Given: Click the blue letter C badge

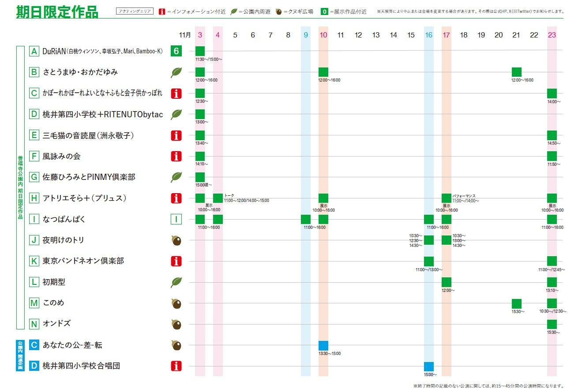Looking at the screenshot, I should (34, 345).
